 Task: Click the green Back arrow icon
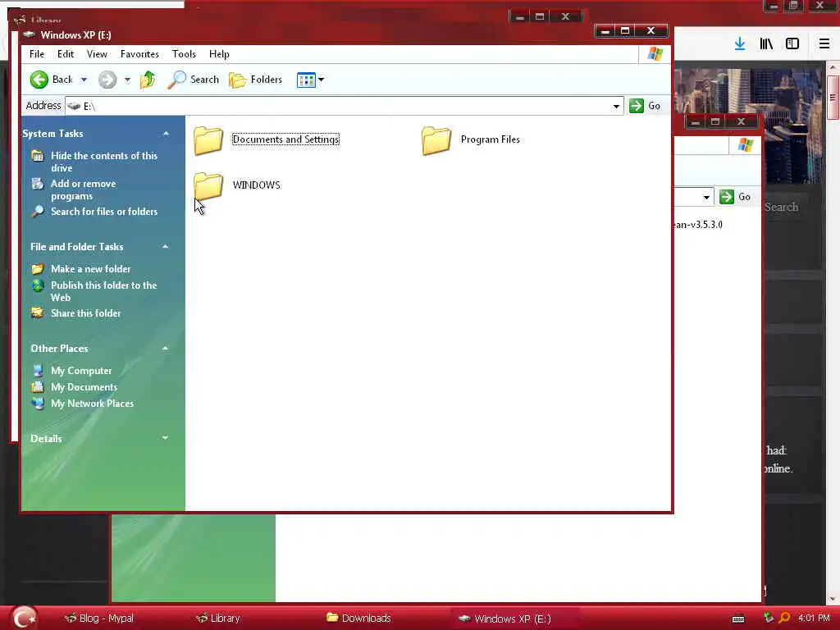pos(39,80)
